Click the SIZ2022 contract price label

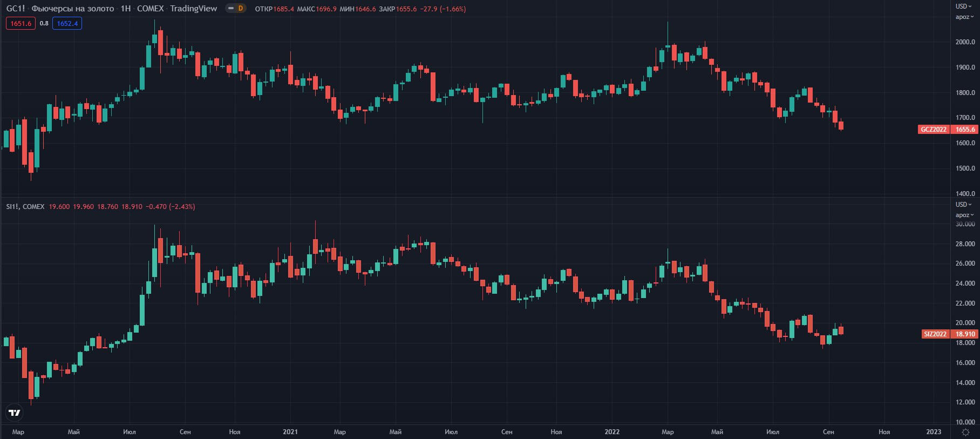935,334
